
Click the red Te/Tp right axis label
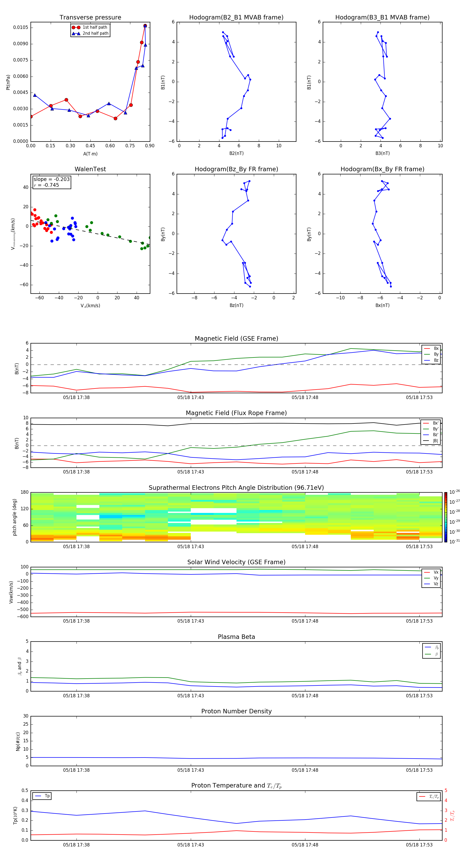(453, 816)
